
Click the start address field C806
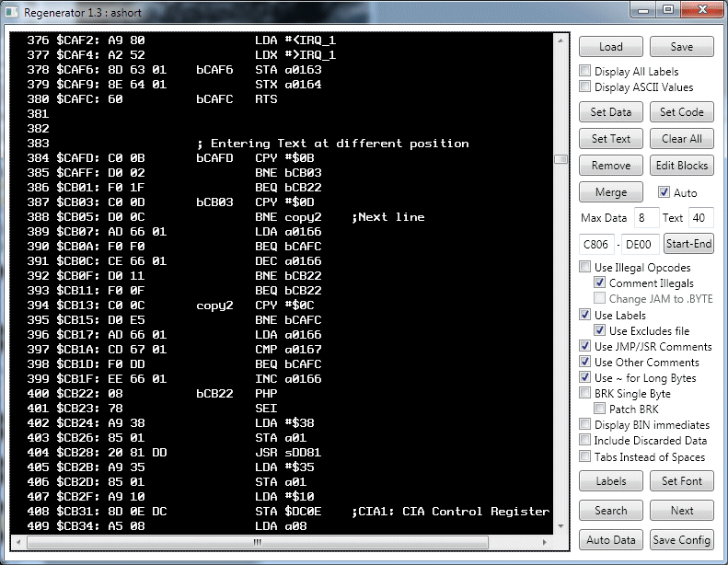pyautogui.click(x=596, y=244)
